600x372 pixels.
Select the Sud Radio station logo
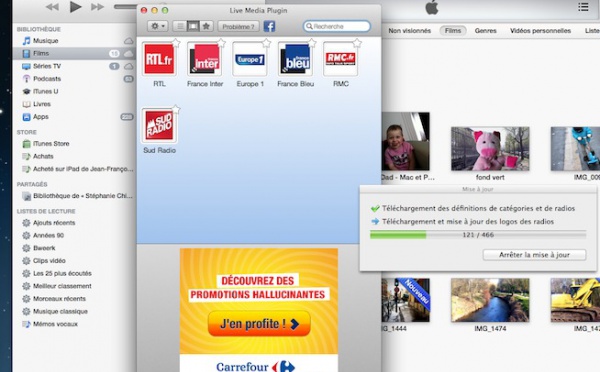coord(159,126)
